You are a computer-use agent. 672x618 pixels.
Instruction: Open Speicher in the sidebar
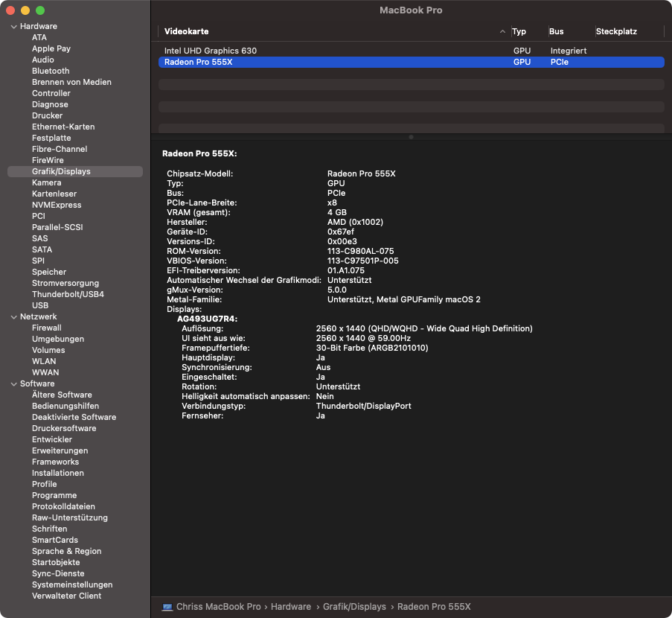tap(49, 272)
